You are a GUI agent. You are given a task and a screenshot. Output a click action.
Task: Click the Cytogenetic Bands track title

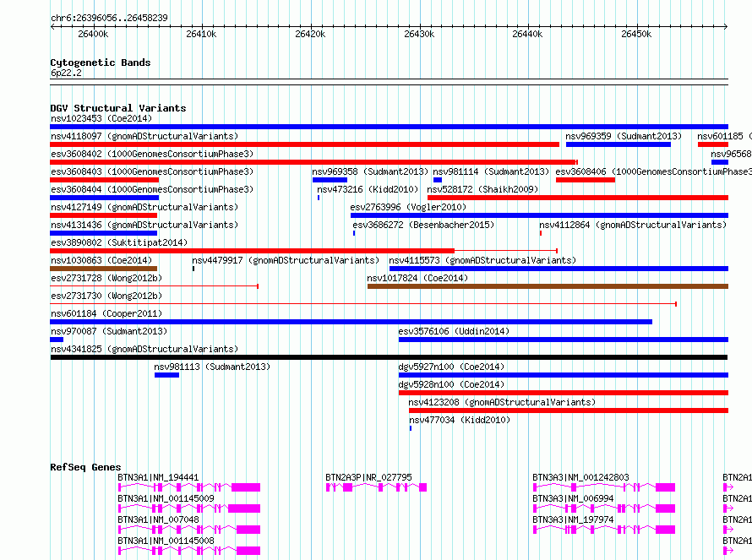[x=101, y=63]
